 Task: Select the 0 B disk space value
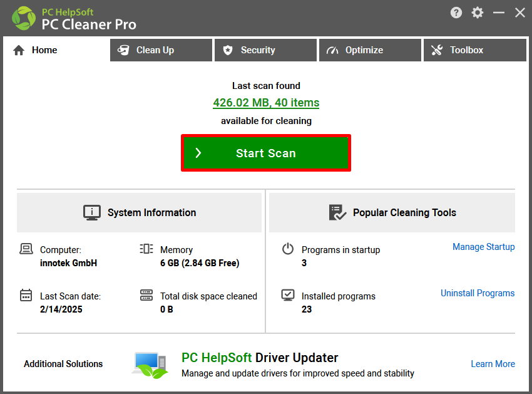[x=166, y=309]
